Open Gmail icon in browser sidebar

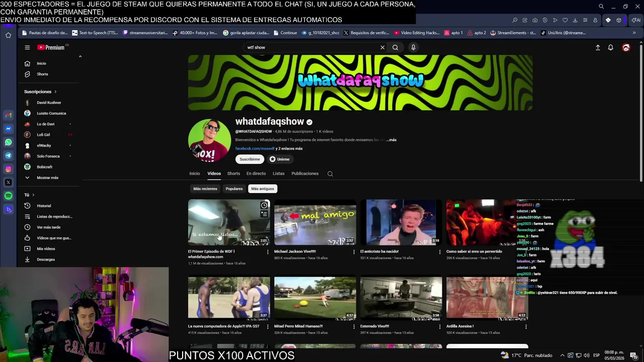pyautogui.click(x=8, y=115)
